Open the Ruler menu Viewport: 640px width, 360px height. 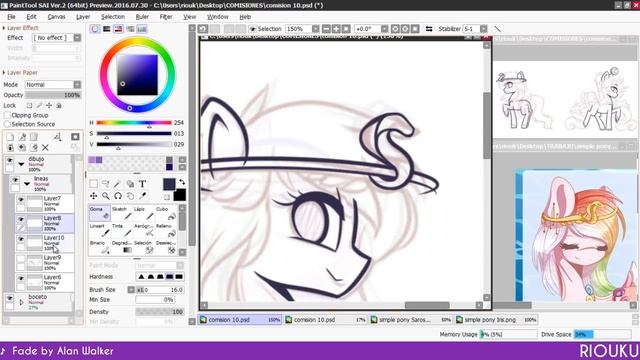coord(142,17)
